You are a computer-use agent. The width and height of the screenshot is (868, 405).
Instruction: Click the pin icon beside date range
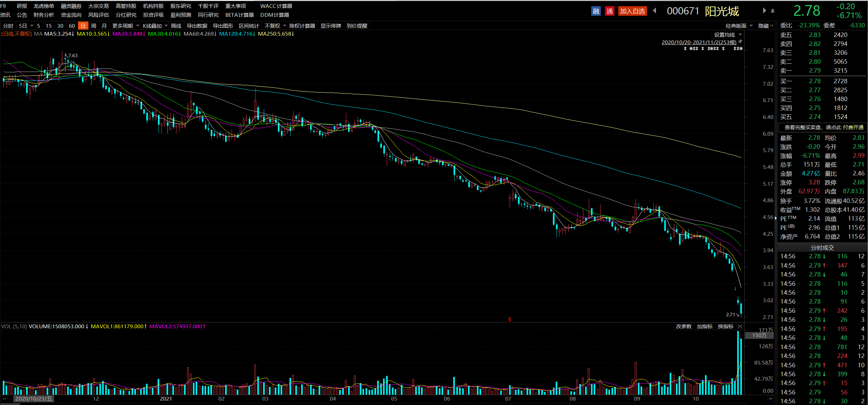pos(740,41)
